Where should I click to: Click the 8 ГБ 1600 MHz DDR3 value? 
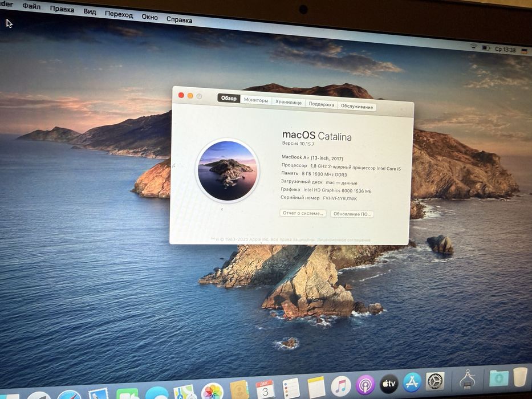click(x=324, y=174)
